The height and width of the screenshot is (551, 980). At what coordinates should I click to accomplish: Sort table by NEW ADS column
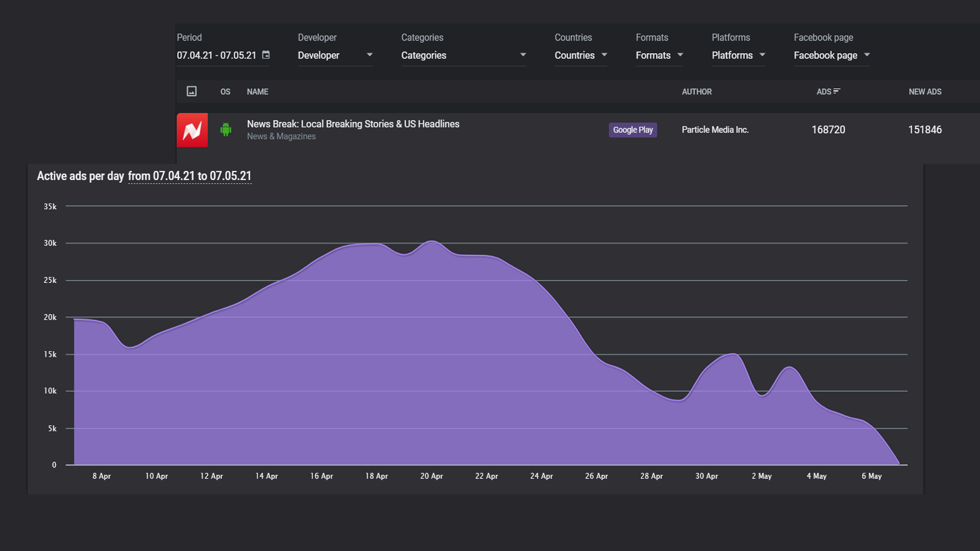tap(924, 92)
